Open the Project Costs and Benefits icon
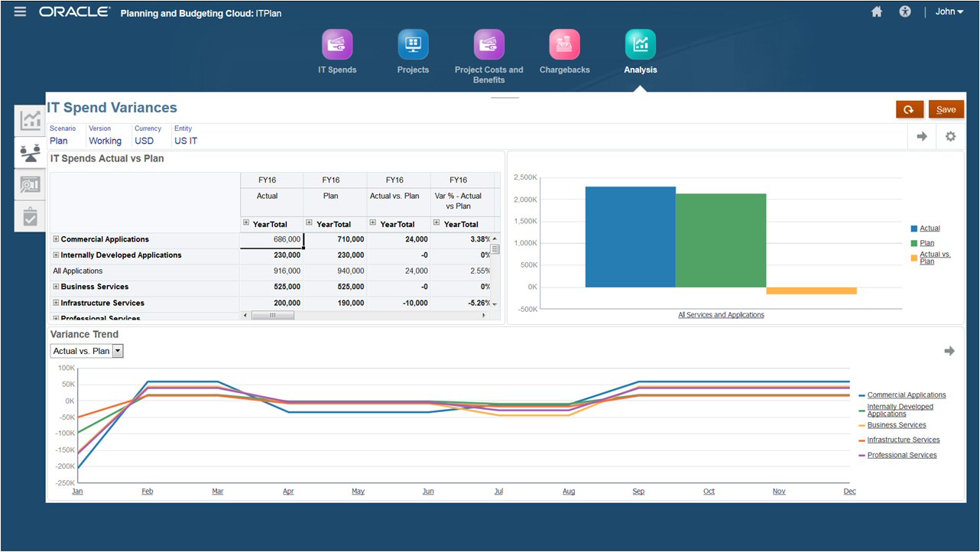This screenshot has height=552, width=980. pos(489,44)
